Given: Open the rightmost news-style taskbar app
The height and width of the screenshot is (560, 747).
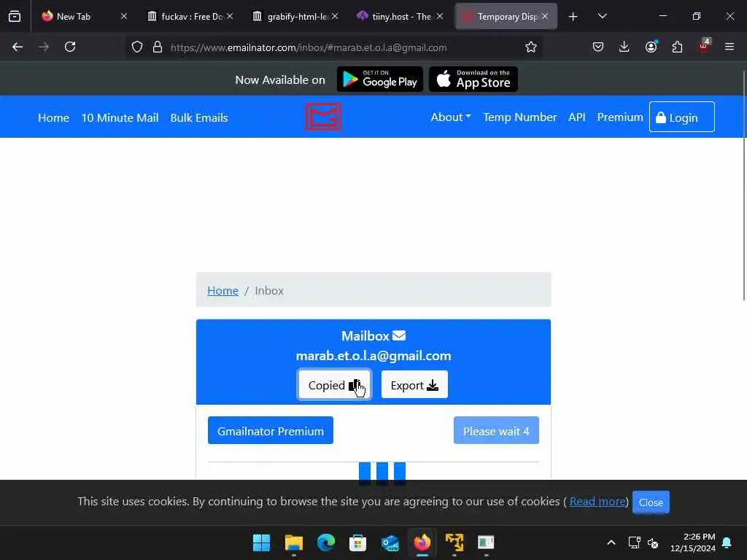Looking at the screenshot, I should (x=486, y=542).
